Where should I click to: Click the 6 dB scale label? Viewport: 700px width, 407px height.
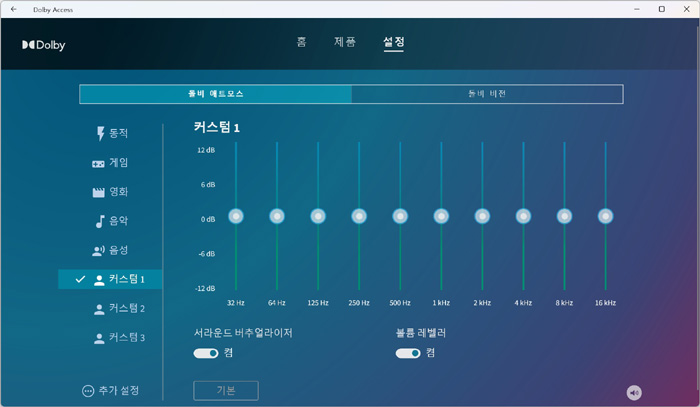208,185
